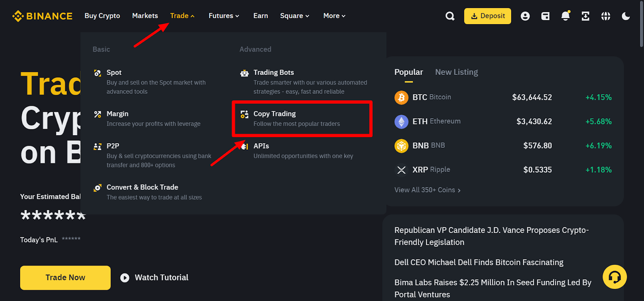Expand the Futures dropdown
644x301 pixels.
tap(224, 16)
